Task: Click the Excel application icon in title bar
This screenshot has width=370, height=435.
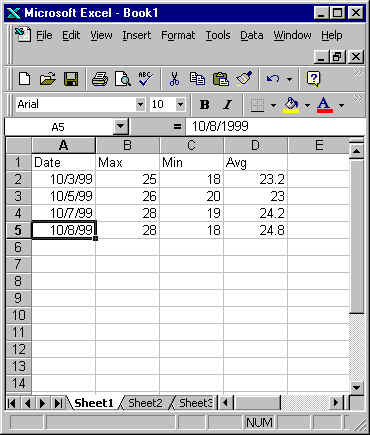Action: [14, 13]
